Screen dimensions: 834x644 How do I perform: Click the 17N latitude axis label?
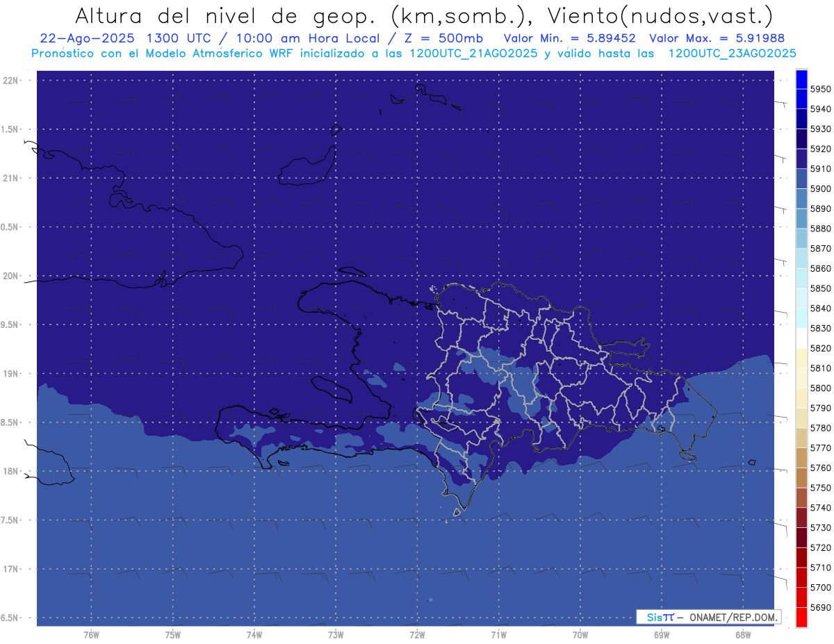(x=11, y=569)
